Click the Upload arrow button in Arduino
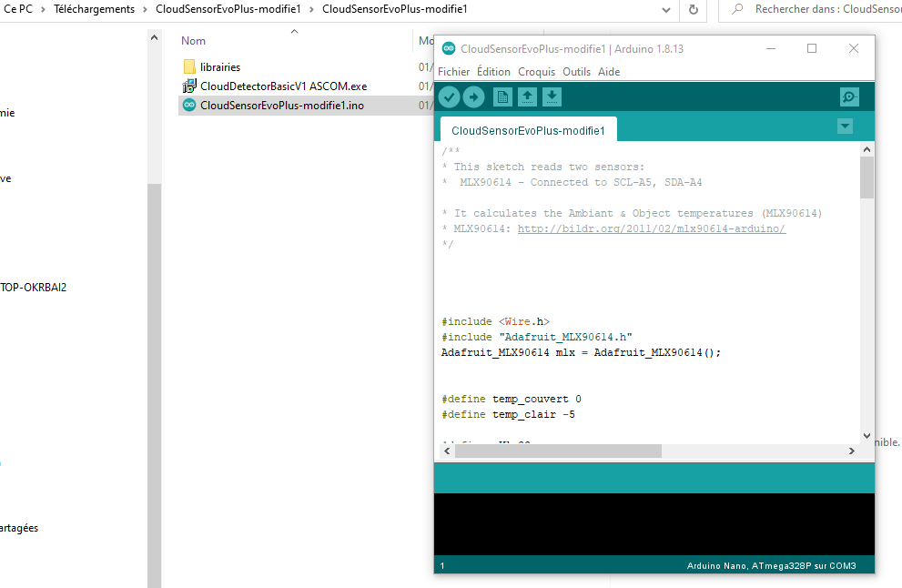The width and height of the screenshot is (902, 588). coord(473,97)
